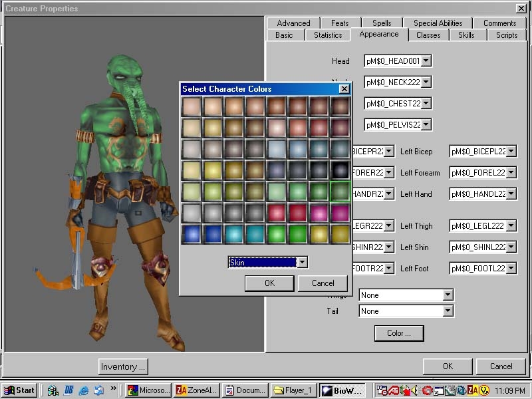
Task: Expand the Left Bicep model dropdown
Action: pos(511,152)
